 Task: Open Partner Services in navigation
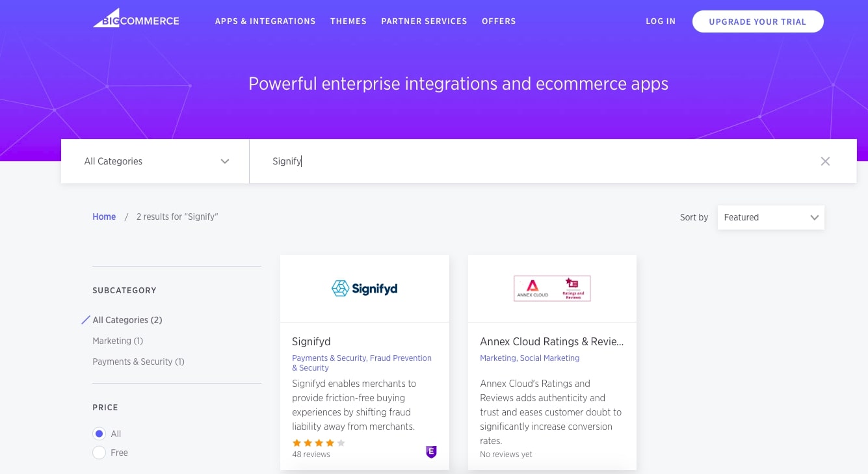click(424, 21)
